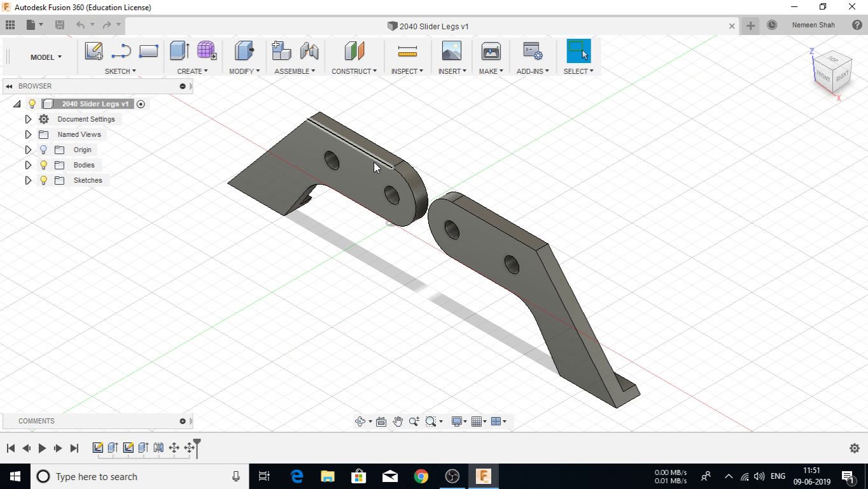The image size is (868, 489).
Task: Open the Viewports layout icon
Action: point(496,422)
